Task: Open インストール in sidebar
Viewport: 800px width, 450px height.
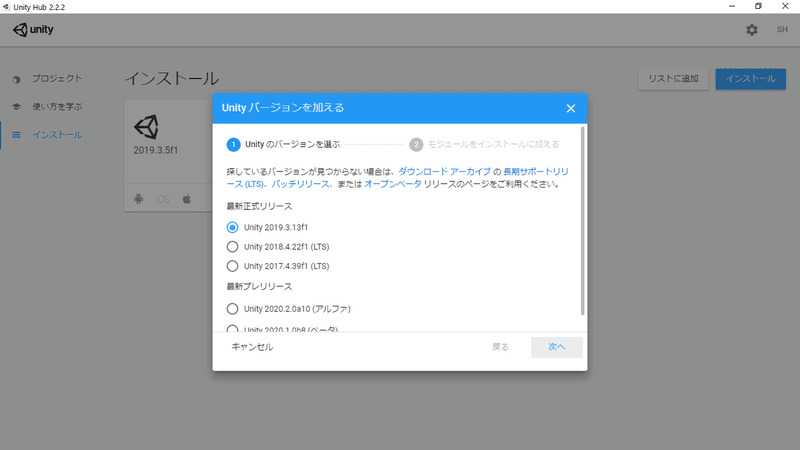Action: tap(57, 135)
